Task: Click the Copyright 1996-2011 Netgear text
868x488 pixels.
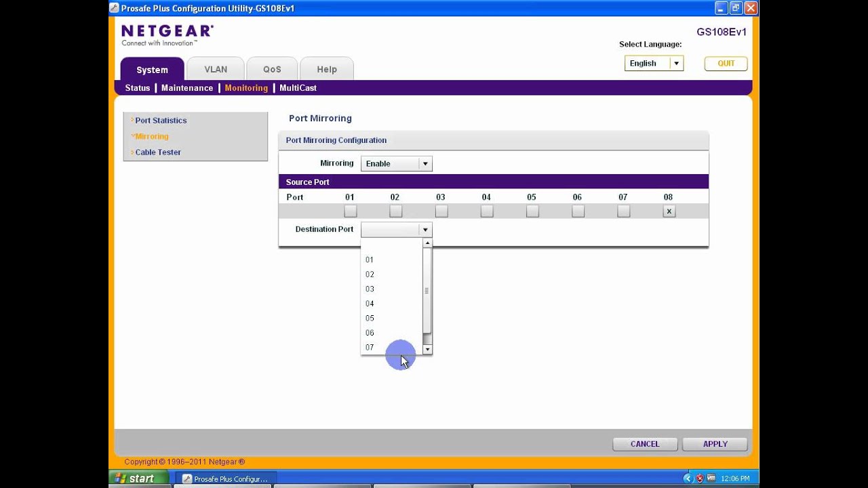Action: pos(184,462)
